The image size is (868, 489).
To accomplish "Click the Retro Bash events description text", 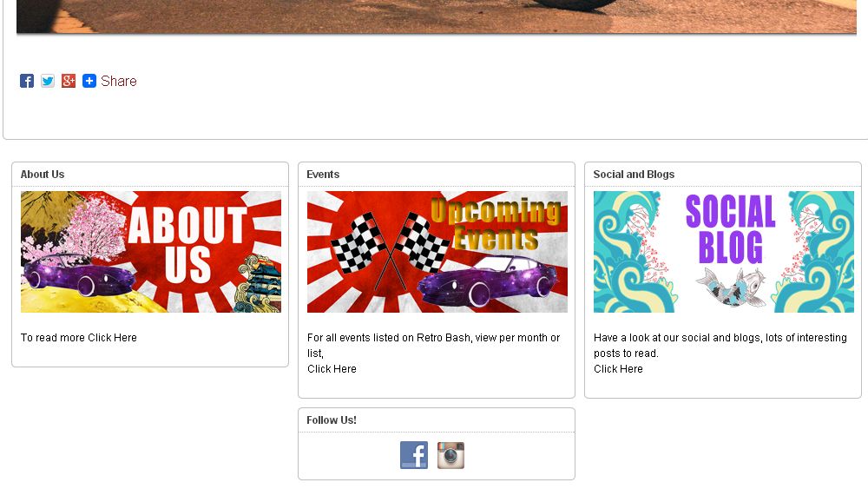I will coord(433,346).
